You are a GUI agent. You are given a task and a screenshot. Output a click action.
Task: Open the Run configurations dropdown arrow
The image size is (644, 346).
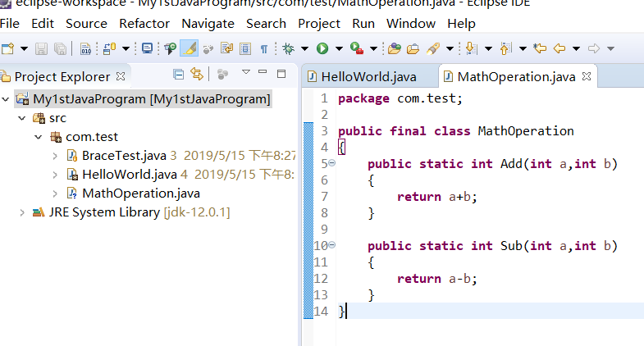pyautogui.click(x=339, y=48)
